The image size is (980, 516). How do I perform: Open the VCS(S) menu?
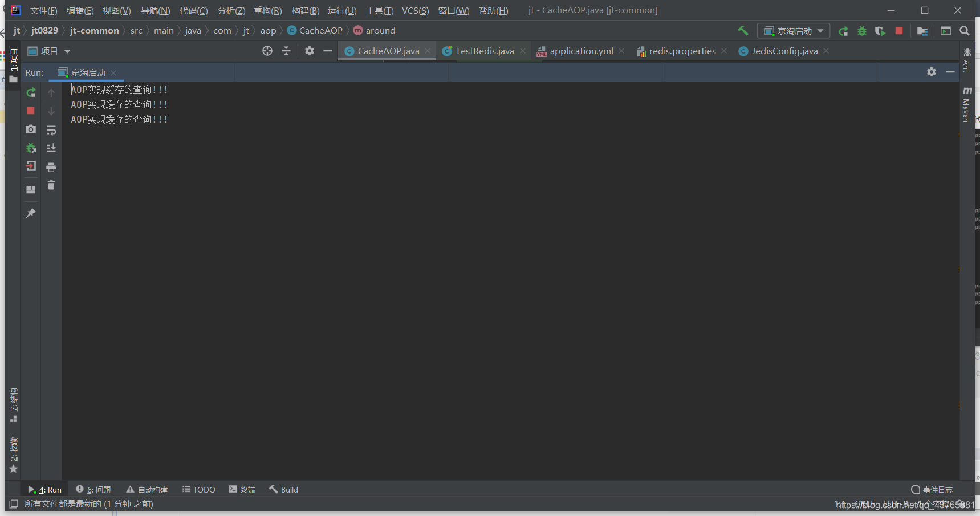[x=415, y=10]
